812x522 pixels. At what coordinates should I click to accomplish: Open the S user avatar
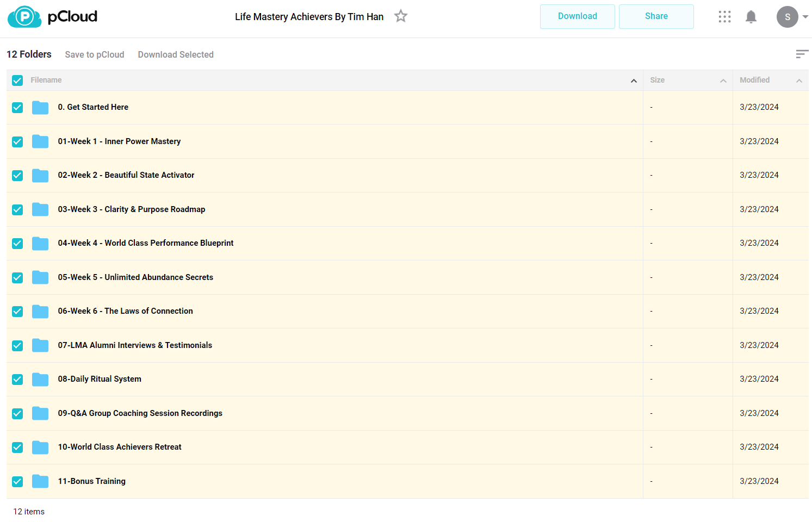coord(788,17)
